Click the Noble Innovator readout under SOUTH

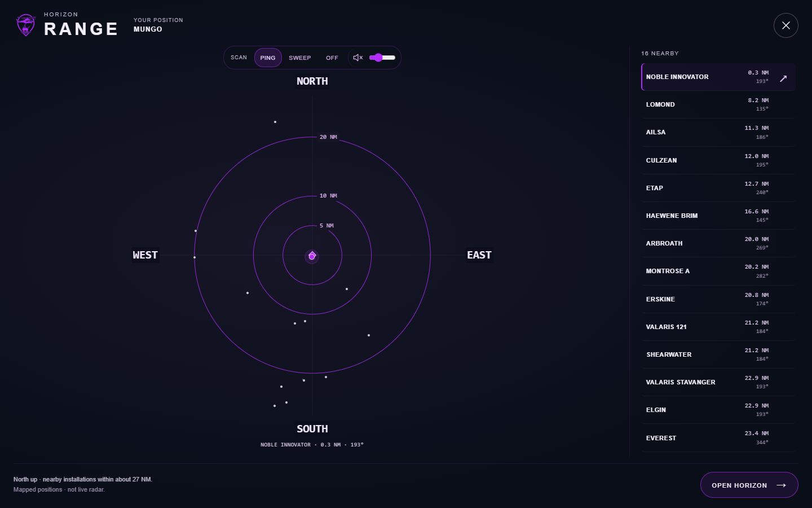click(312, 445)
